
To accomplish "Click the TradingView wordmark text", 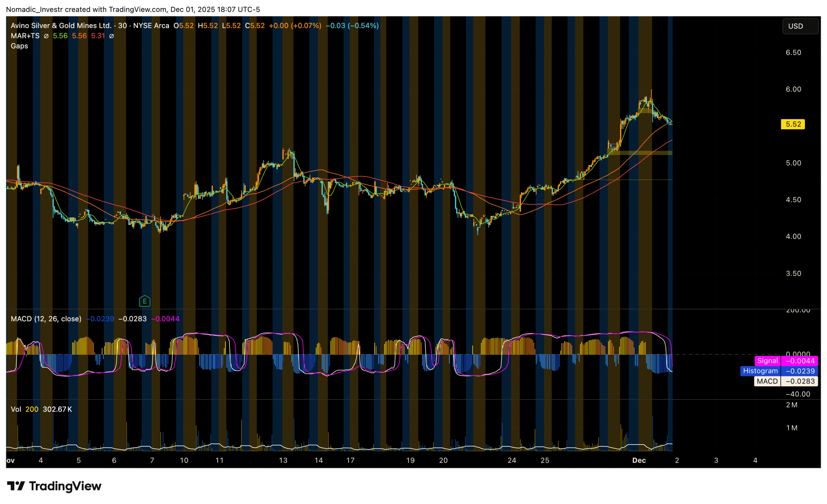I will point(65,486).
